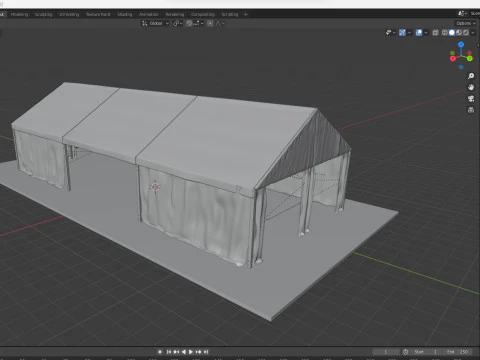Click the current frame field showing 1
This screenshot has width=480, height=360.
(x=386, y=352)
